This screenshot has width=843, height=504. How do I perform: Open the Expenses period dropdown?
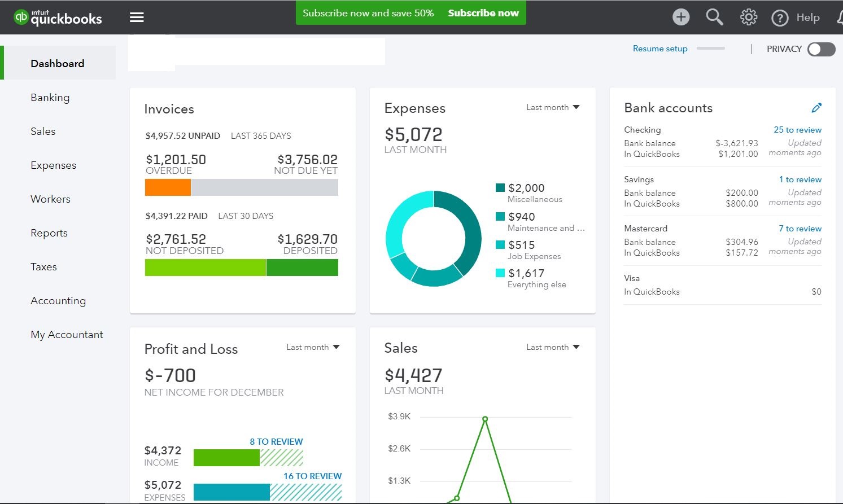[x=553, y=107]
